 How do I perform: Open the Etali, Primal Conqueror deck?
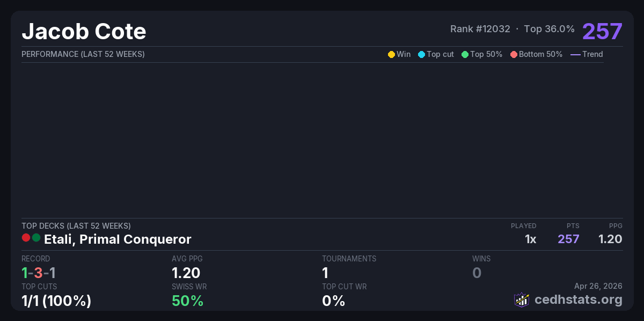118,239
